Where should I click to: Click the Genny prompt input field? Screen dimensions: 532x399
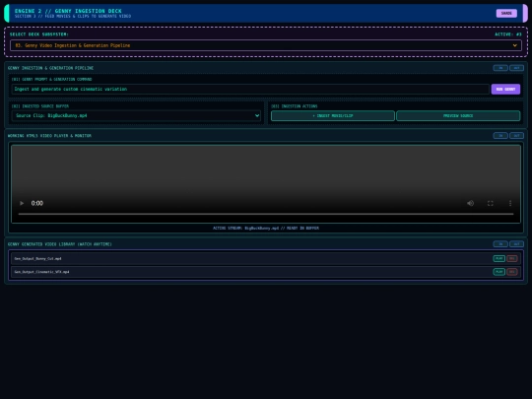pos(250,89)
